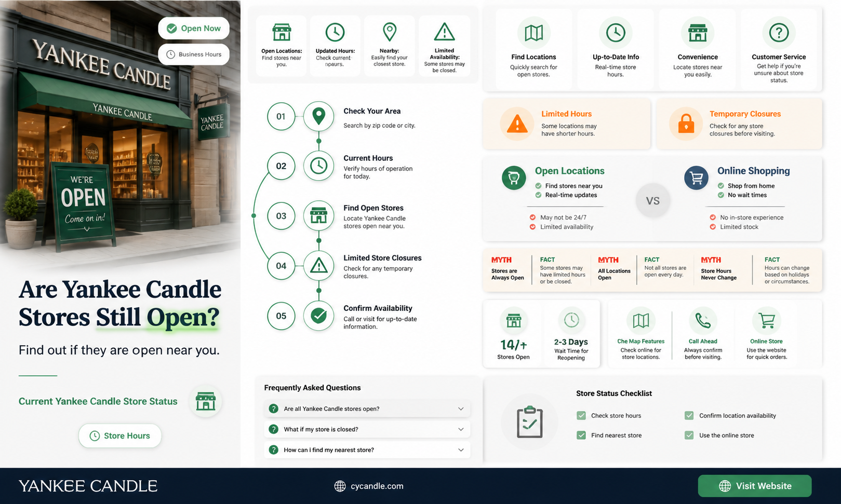Click the Limited Store Closures triangle icon
Viewport: 841px width, 504px height.
(x=318, y=266)
